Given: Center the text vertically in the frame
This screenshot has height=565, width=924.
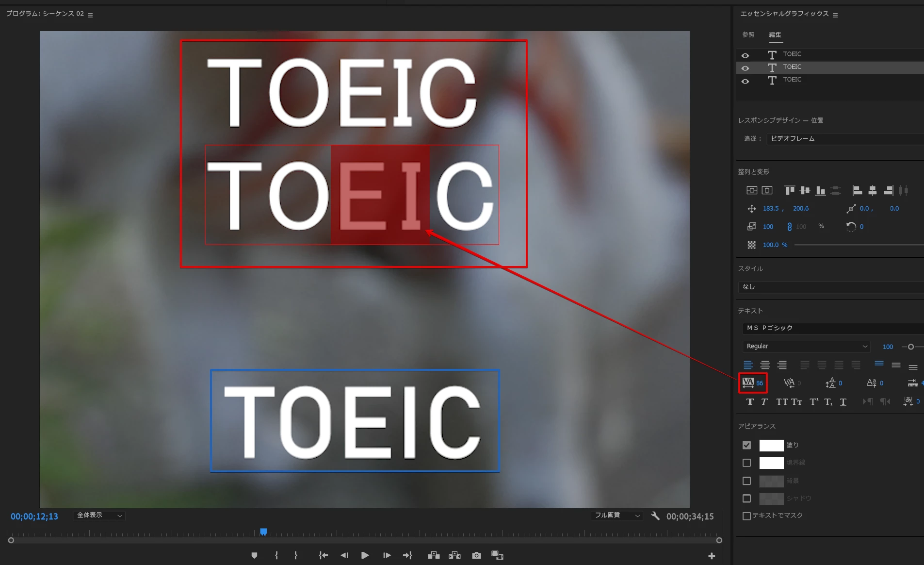Looking at the screenshot, I should tap(752, 190).
